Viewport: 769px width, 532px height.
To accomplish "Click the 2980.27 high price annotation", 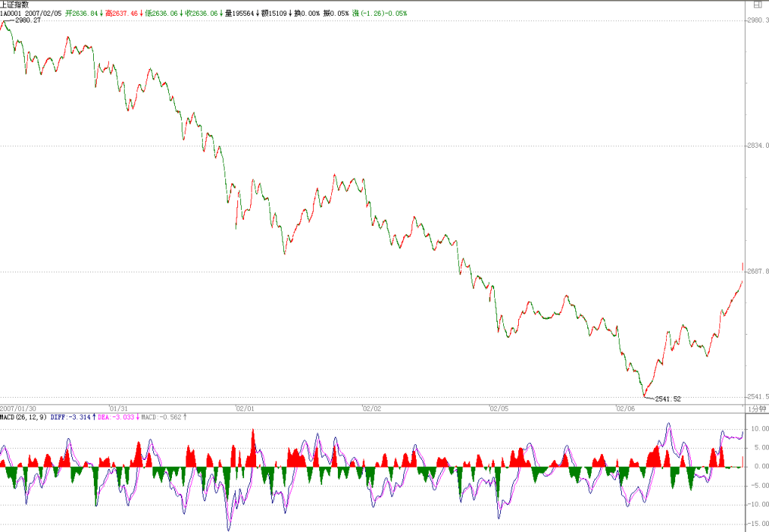I will tap(28, 20).
